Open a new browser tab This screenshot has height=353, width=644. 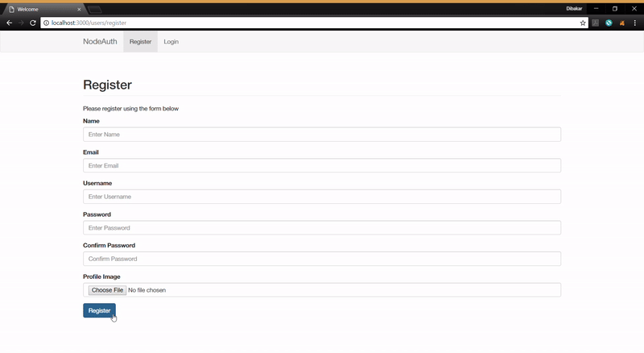94,9
